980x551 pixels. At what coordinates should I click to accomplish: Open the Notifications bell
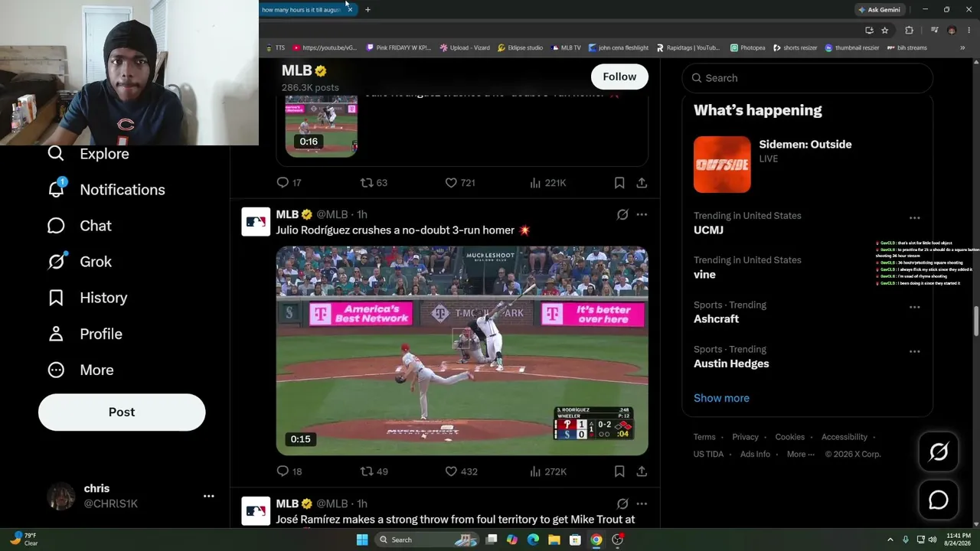(x=56, y=190)
